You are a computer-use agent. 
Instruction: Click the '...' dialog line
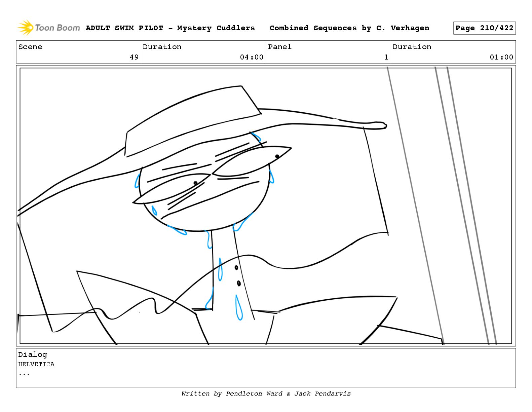24,373
